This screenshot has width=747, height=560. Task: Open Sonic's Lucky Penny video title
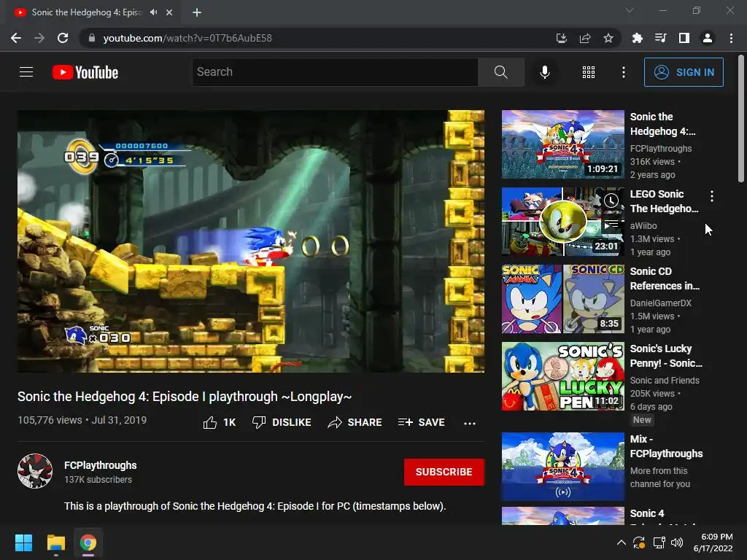pos(666,356)
